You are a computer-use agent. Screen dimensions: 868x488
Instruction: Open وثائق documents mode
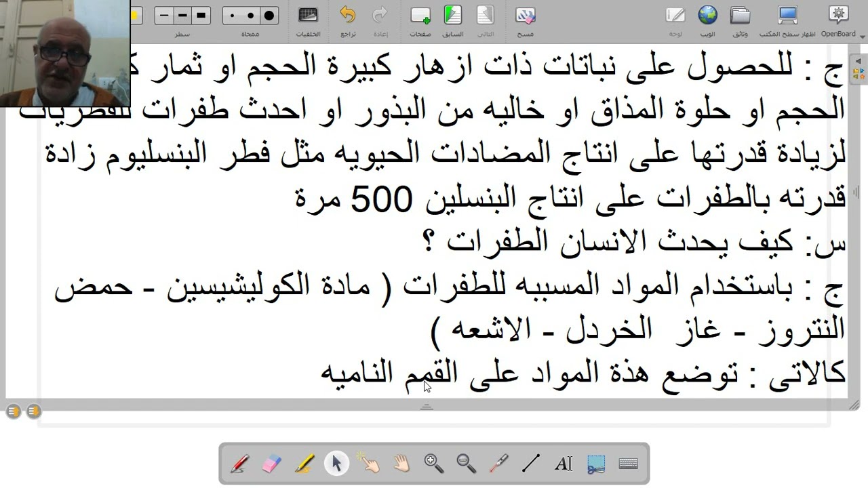coord(740,20)
